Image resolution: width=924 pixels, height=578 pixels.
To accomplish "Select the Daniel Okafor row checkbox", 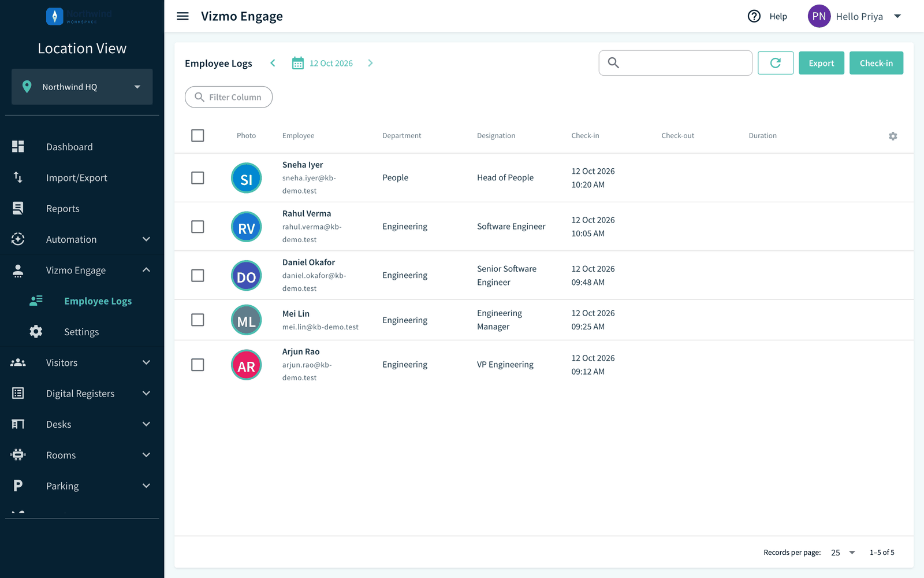I will pyautogui.click(x=198, y=276).
